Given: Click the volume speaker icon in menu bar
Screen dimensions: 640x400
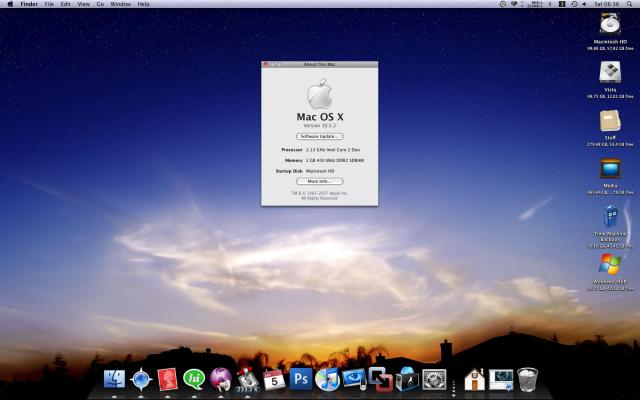Looking at the screenshot, I should pyautogui.click(x=584, y=4).
